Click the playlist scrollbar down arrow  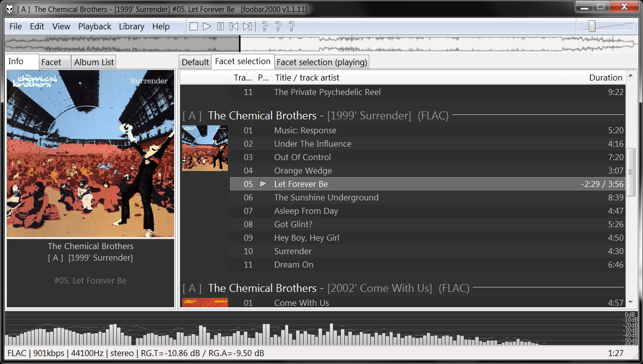click(x=631, y=302)
